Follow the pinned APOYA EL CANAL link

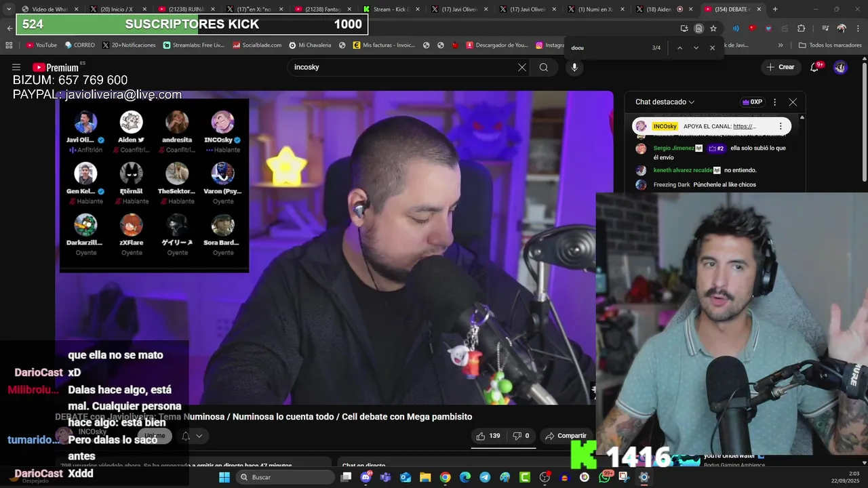pyautogui.click(x=744, y=126)
